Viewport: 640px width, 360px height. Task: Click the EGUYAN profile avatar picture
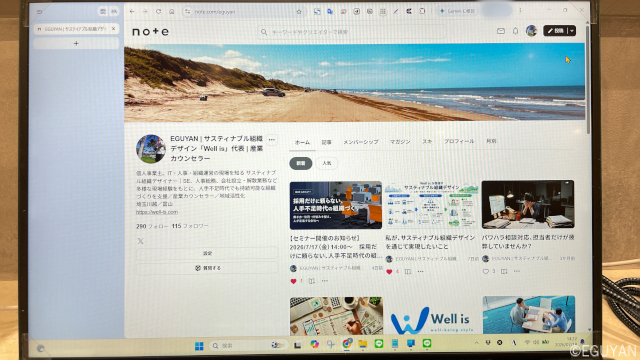(151, 149)
